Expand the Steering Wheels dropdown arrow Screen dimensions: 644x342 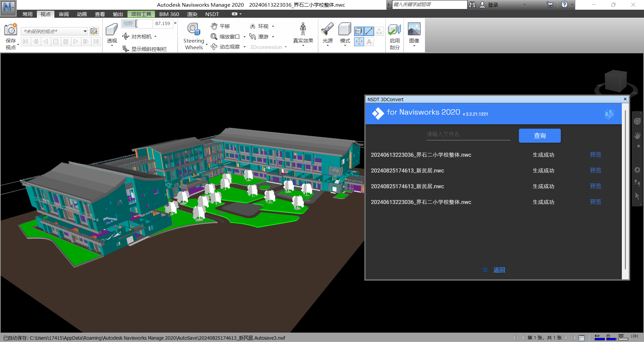[207, 44]
